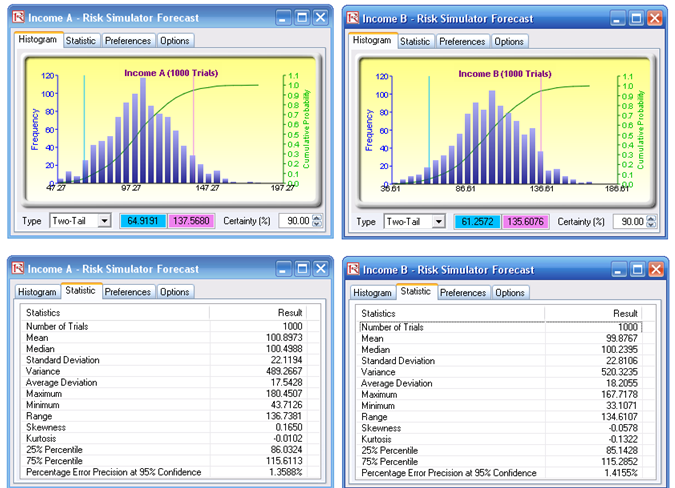Switch to Histogram tab in bottom Income A window
675x488 pixels.
pyautogui.click(x=37, y=292)
